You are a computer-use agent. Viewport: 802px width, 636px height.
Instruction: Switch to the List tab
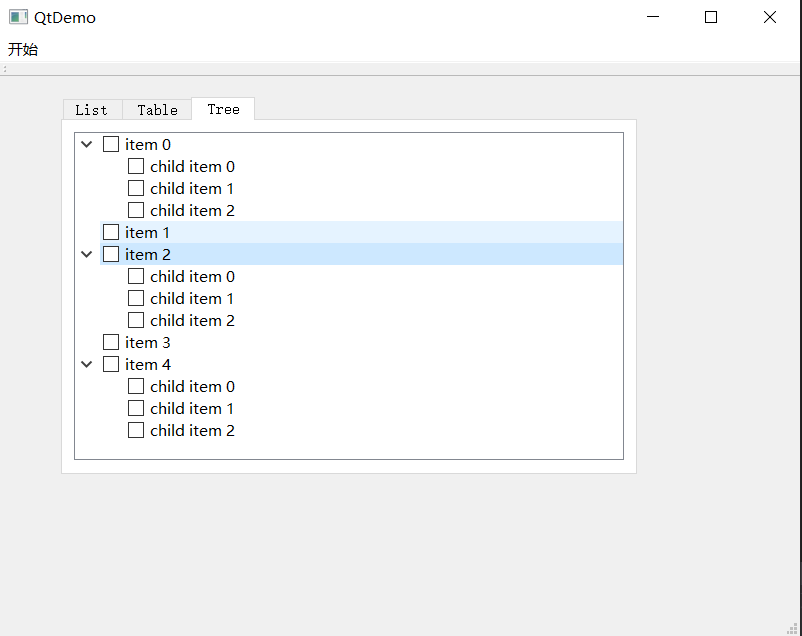[x=91, y=110]
